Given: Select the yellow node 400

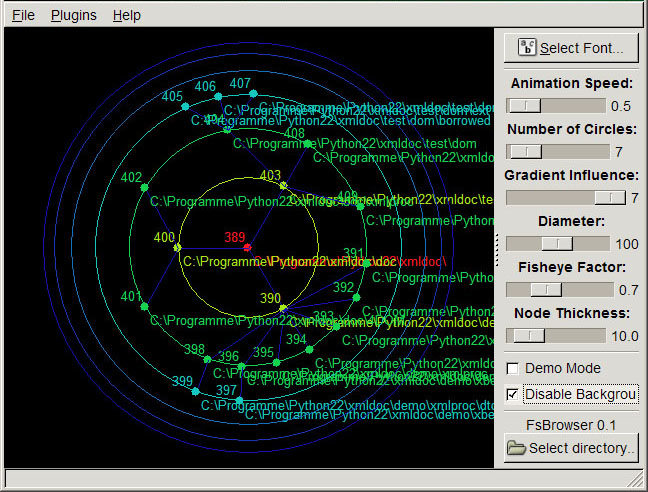Looking at the screenshot, I should (177, 247).
